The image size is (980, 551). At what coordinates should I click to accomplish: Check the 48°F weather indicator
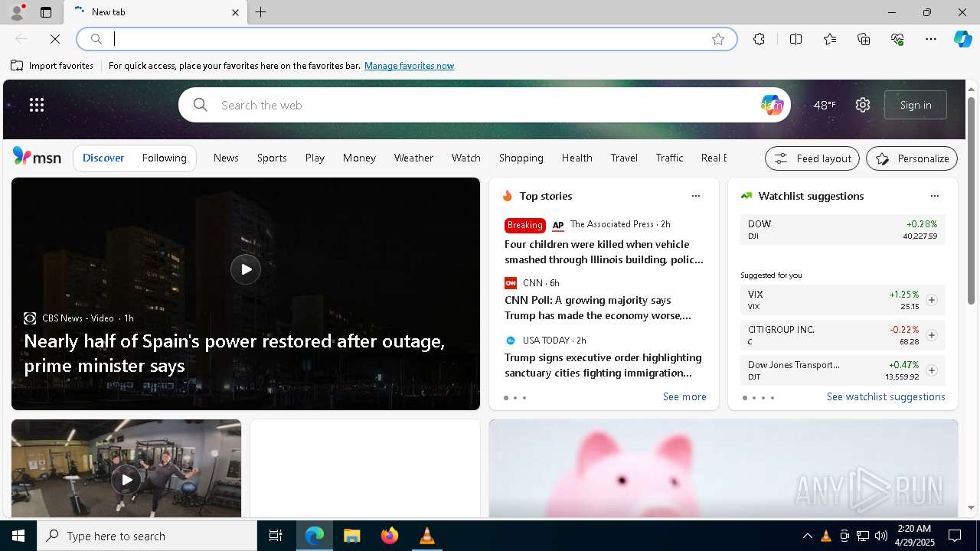[825, 105]
